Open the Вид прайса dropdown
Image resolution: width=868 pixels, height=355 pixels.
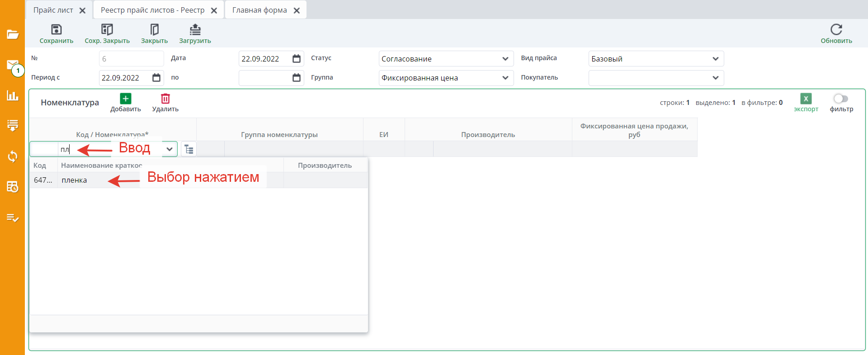tap(715, 59)
